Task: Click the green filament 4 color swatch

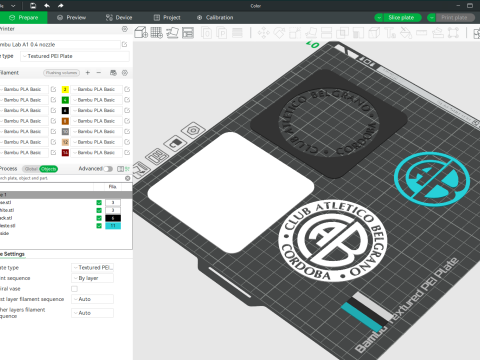Action: (65, 100)
